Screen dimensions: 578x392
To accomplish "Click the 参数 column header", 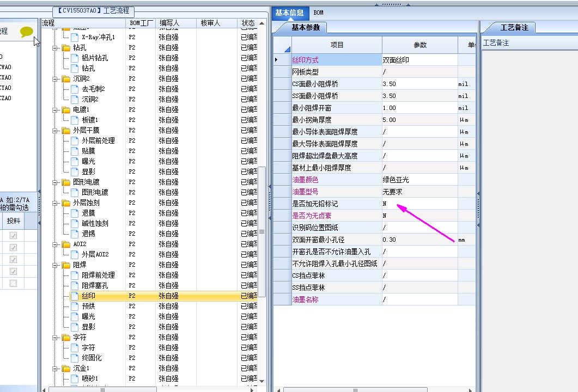I will (420, 45).
